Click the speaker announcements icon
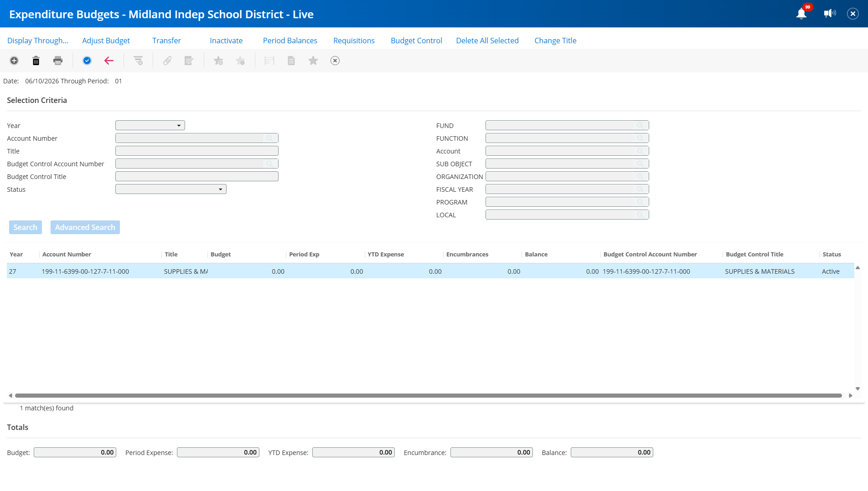Image resolution: width=868 pixels, height=491 pixels. (830, 14)
